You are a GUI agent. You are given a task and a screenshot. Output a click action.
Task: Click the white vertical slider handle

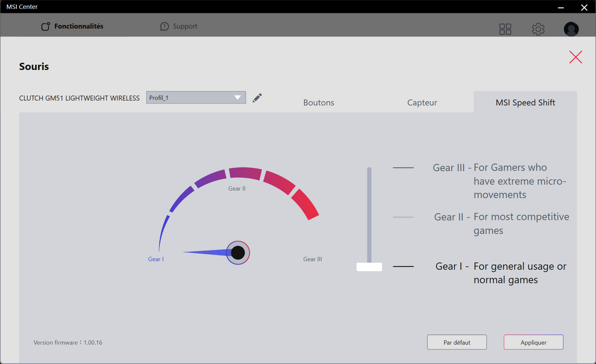point(369,267)
